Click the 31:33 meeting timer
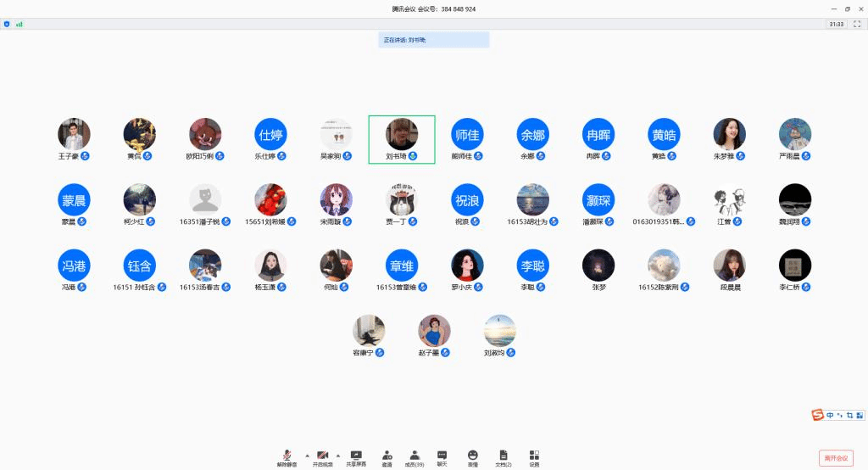The width and height of the screenshot is (868, 470). 836,25
